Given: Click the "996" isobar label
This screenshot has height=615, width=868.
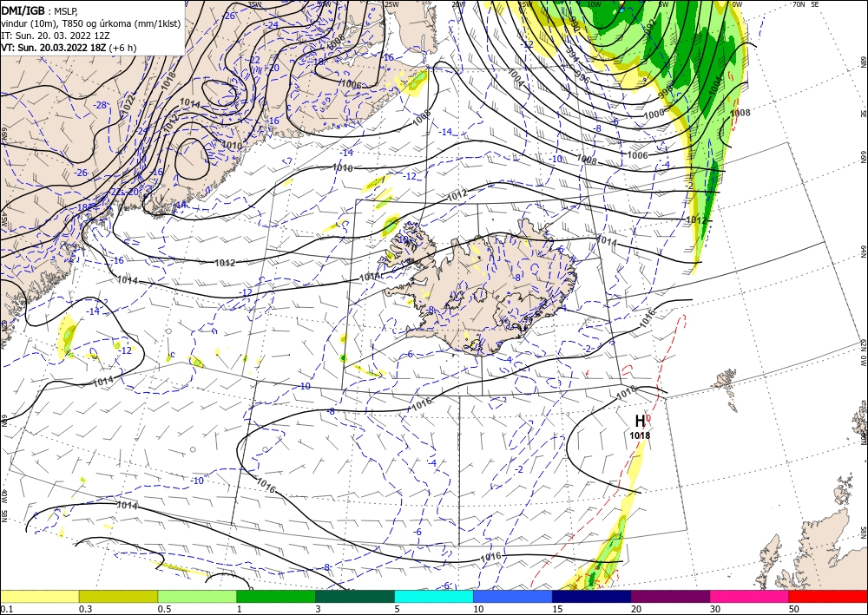Looking at the screenshot, I should (582, 77).
